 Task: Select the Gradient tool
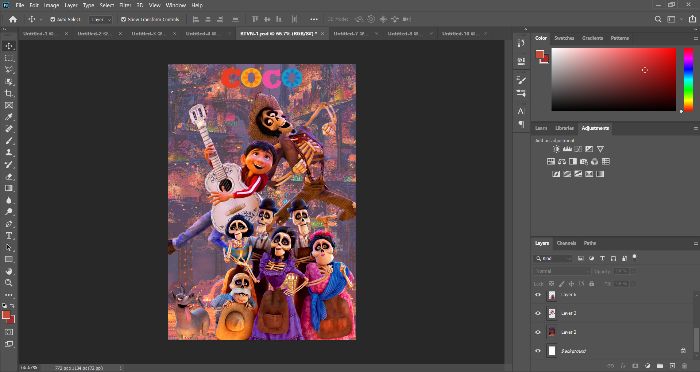(8, 188)
